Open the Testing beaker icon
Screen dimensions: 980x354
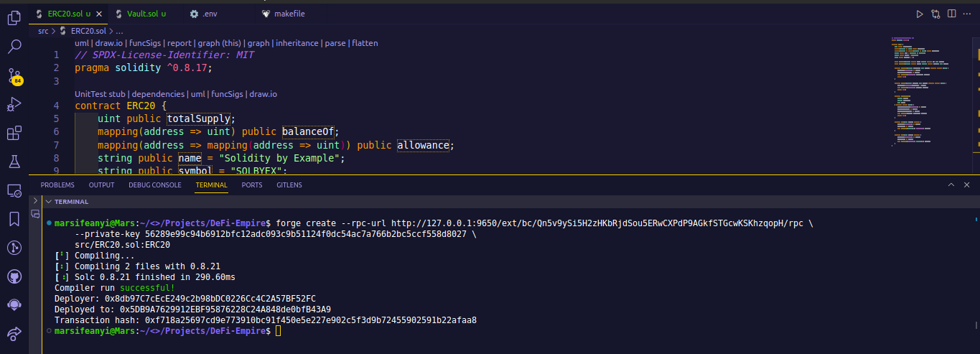click(14, 162)
